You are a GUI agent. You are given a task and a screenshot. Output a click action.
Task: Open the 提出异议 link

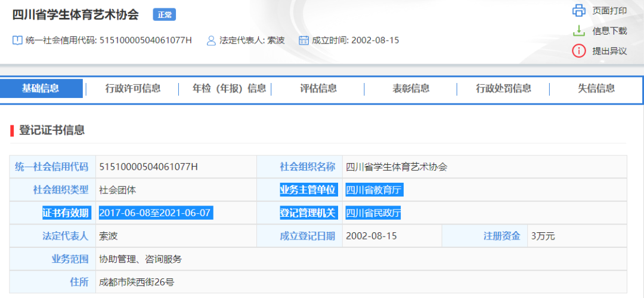pyautogui.click(x=609, y=51)
